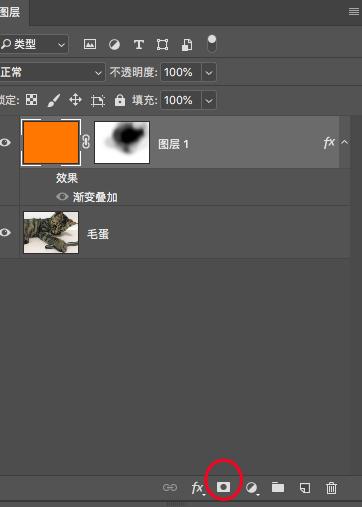Open the 正常 blend mode dropdown
Screen dimensions: 362x507
pos(52,72)
